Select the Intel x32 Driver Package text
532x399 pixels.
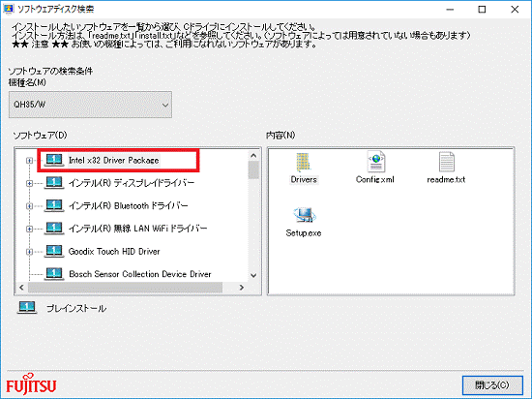114,161
